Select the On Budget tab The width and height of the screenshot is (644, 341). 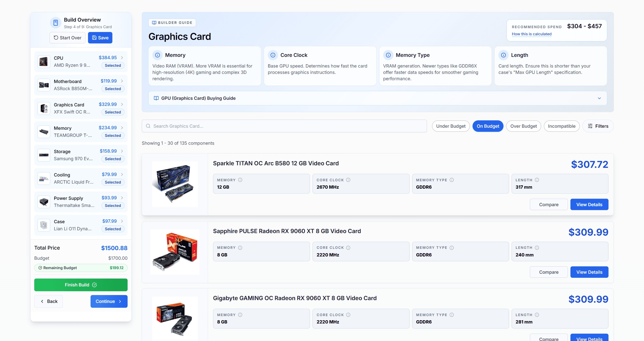488,126
